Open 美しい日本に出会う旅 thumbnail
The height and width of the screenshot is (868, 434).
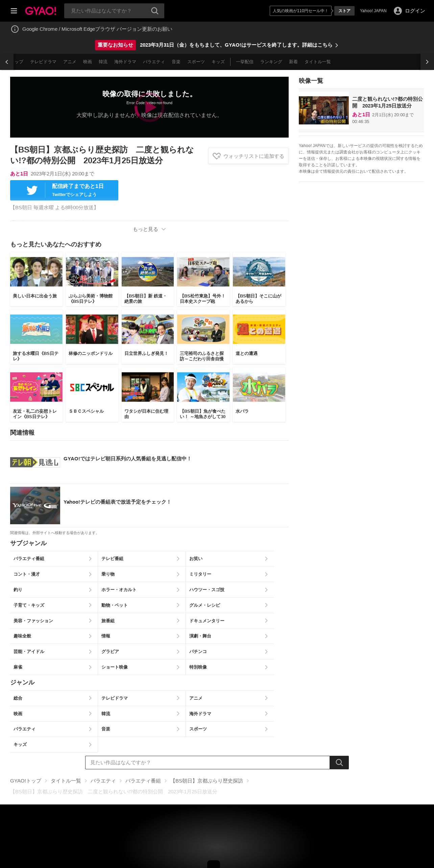(36, 272)
